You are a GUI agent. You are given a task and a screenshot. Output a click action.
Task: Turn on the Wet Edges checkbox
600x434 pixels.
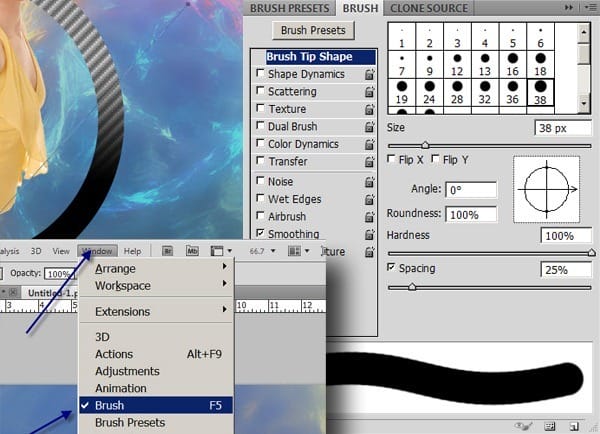[260, 198]
